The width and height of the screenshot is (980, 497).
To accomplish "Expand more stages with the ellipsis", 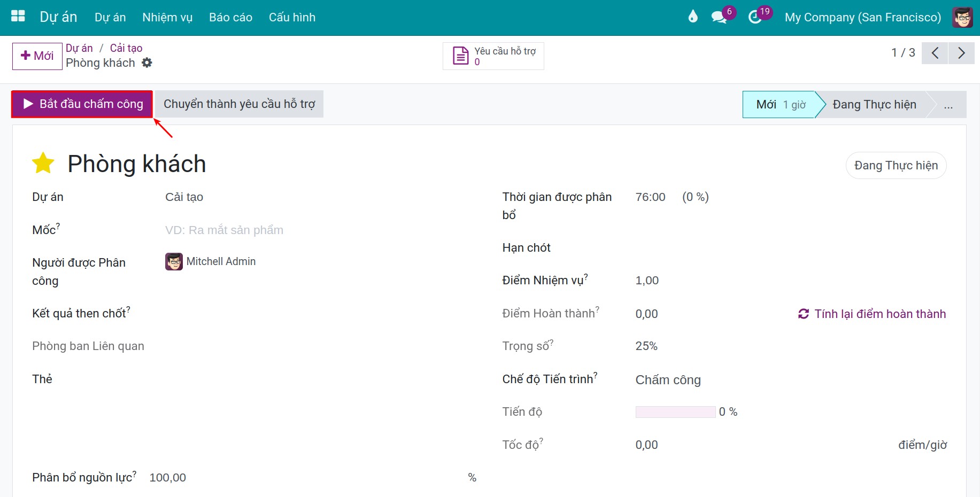I will 948,105.
